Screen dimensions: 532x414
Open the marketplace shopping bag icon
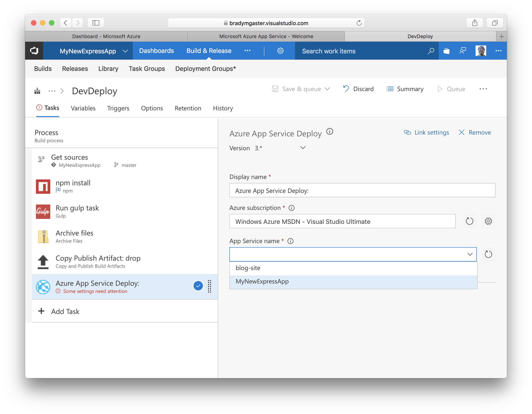pos(446,51)
